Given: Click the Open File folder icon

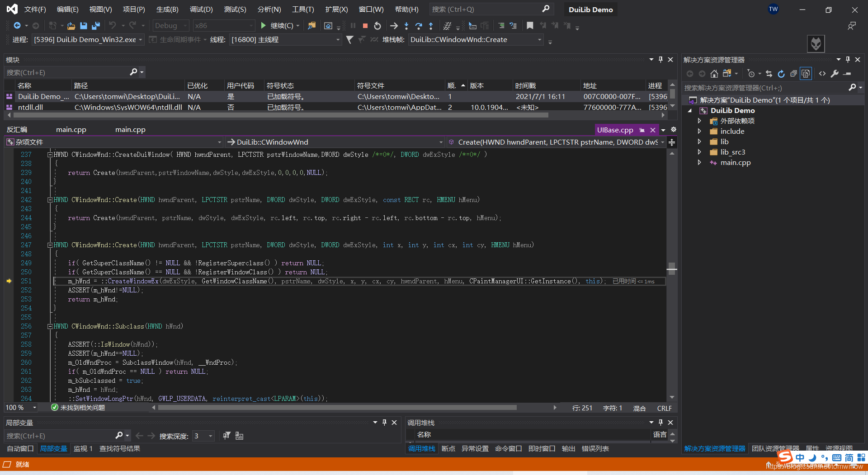Looking at the screenshot, I should [x=71, y=26].
